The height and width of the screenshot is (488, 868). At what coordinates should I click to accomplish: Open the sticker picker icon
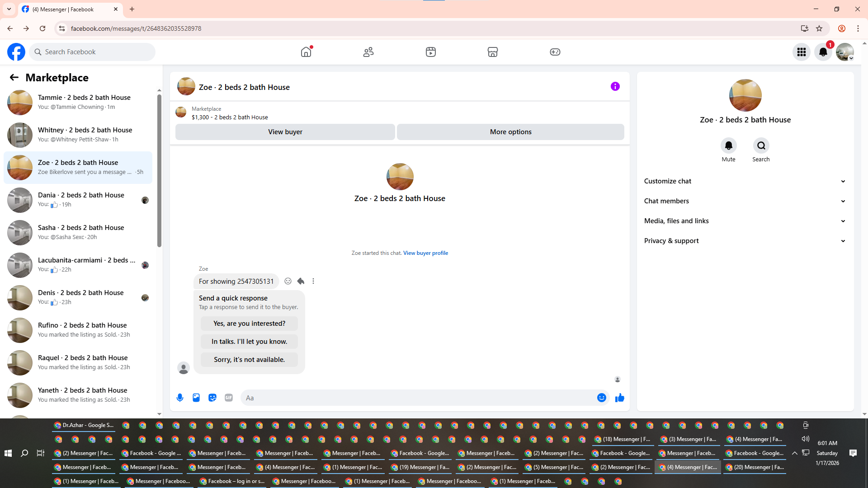point(212,398)
